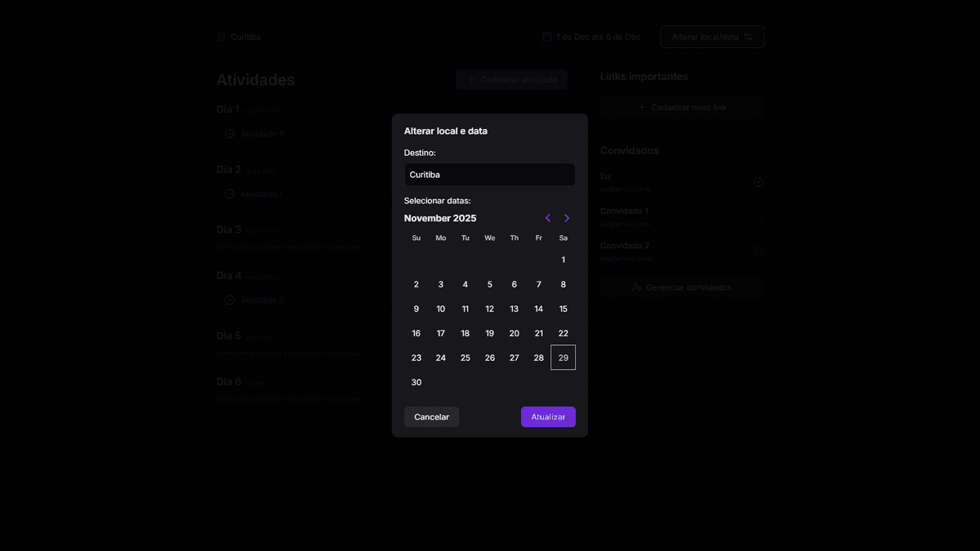Click the Atualizar button
This screenshot has height=551, width=980.
pyautogui.click(x=548, y=416)
